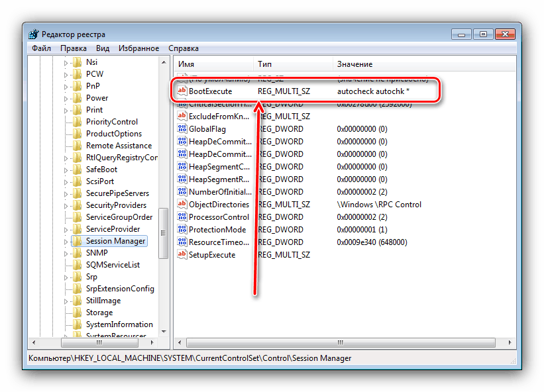Click the SetupExecute value icon
544x392 pixels.
coord(182,254)
